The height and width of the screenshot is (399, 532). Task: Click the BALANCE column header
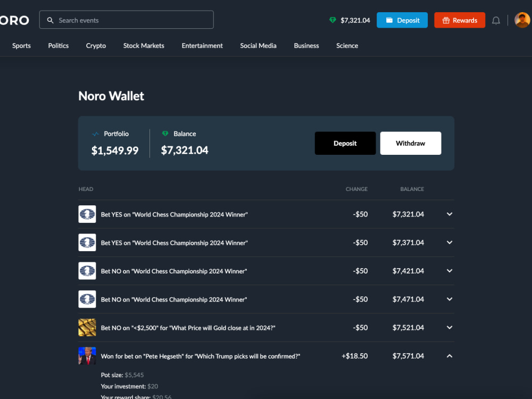coord(412,189)
